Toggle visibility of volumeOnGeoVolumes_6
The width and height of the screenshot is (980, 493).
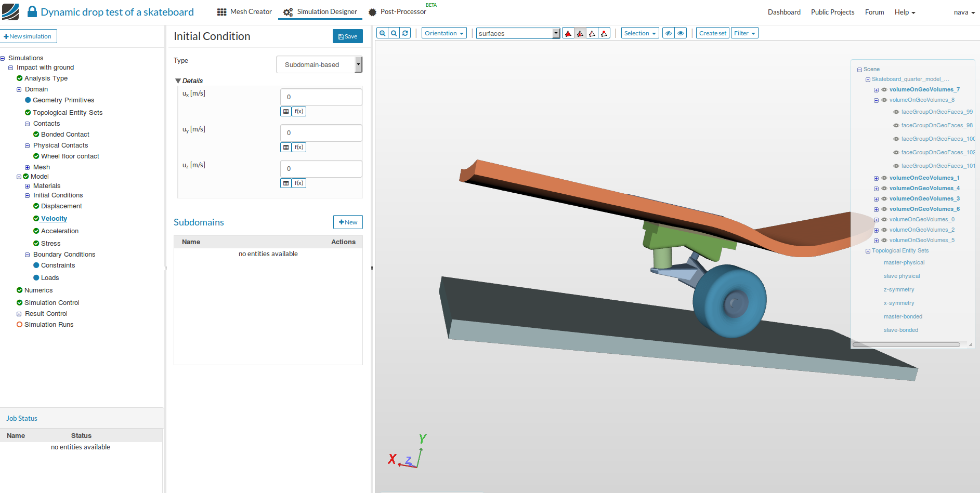[x=884, y=209]
